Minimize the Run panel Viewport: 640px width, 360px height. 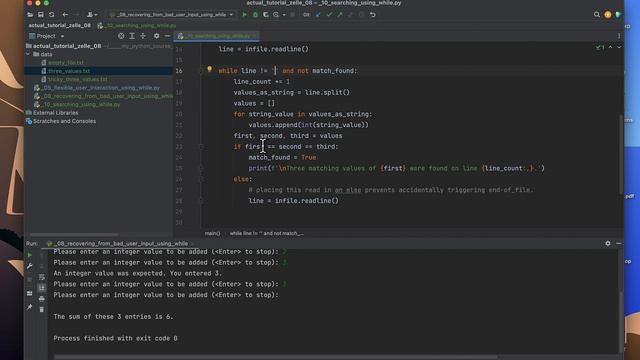619,243
